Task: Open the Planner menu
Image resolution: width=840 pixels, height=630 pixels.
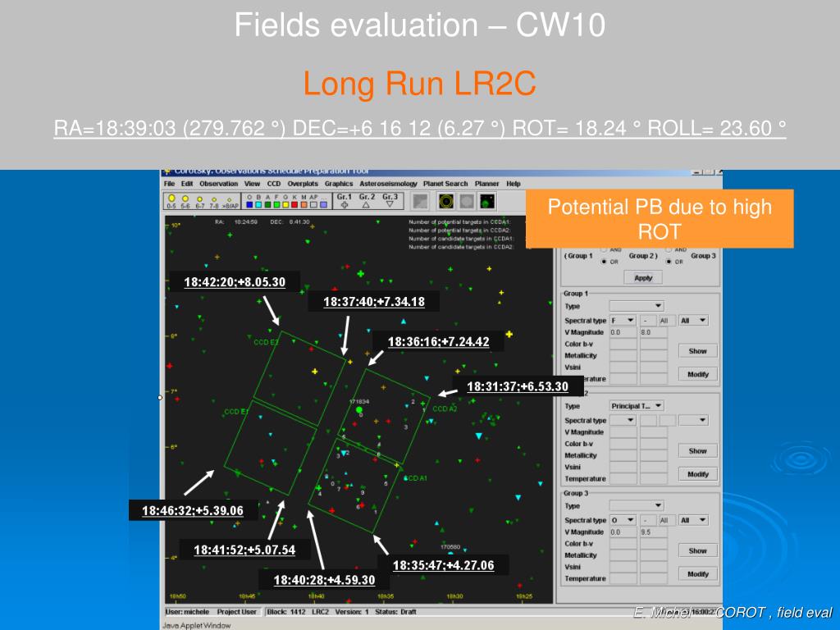Action: point(487,184)
